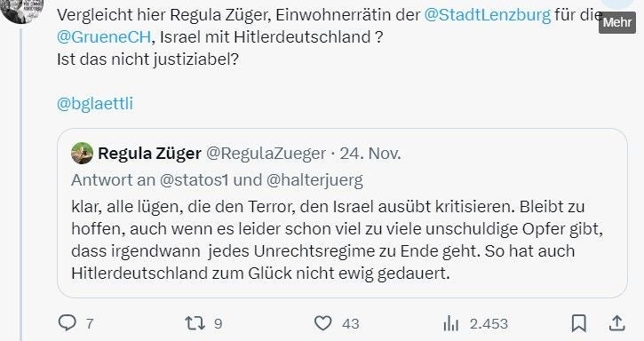Click the like count 43
This screenshot has height=341, width=644.
(350, 324)
